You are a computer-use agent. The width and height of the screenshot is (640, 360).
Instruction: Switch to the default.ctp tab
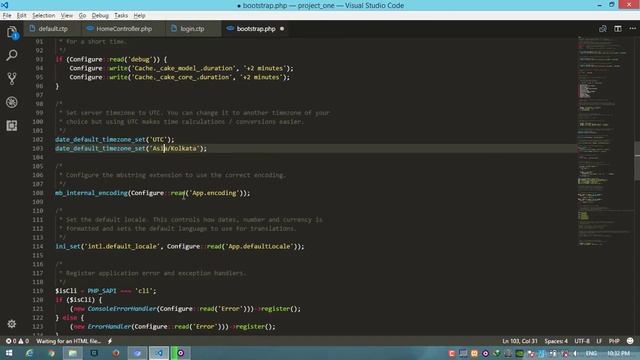click(x=53, y=29)
